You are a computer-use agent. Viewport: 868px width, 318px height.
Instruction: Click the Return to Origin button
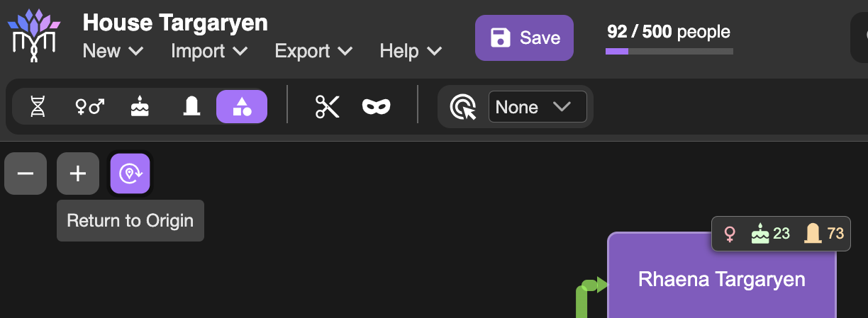130,174
